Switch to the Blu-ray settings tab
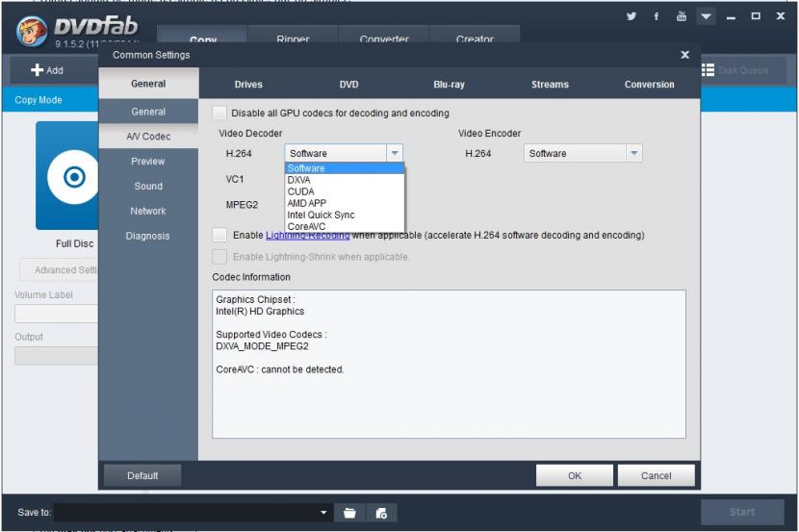799x532 pixels. [x=449, y=85]
